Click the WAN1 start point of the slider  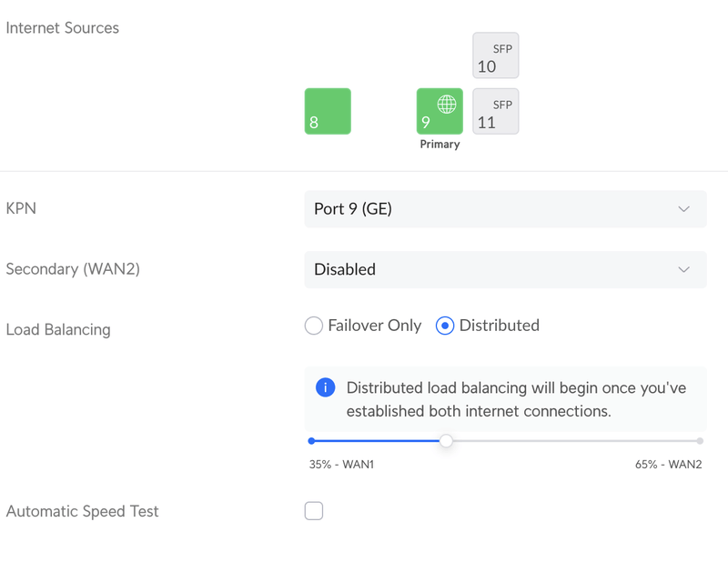(x=312, y=441)
